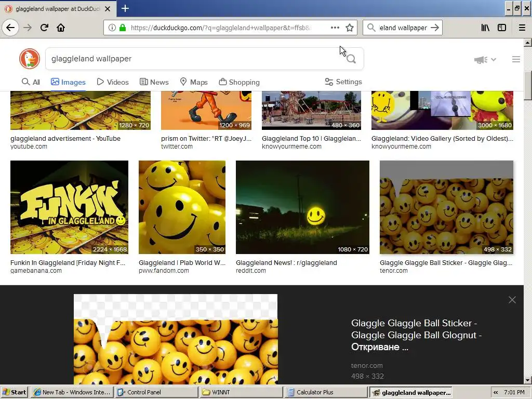532x399 pixels.
Task: Open the Library bookshelf icon
Action: 485,28
